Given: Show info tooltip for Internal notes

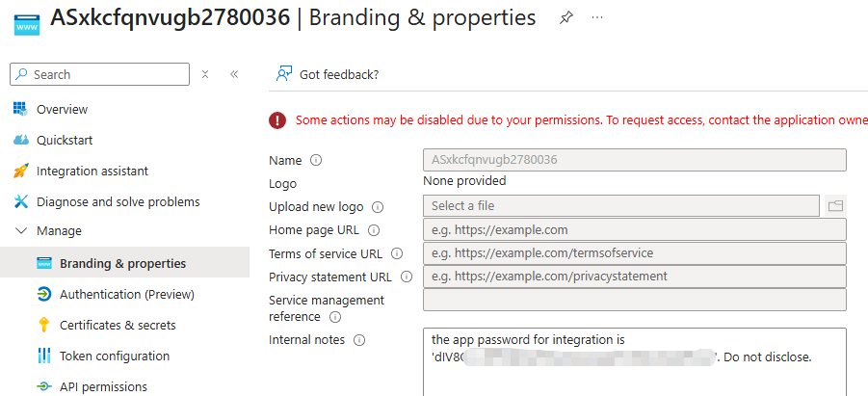Looking at the screenshot, I should [x=359, y=340].
